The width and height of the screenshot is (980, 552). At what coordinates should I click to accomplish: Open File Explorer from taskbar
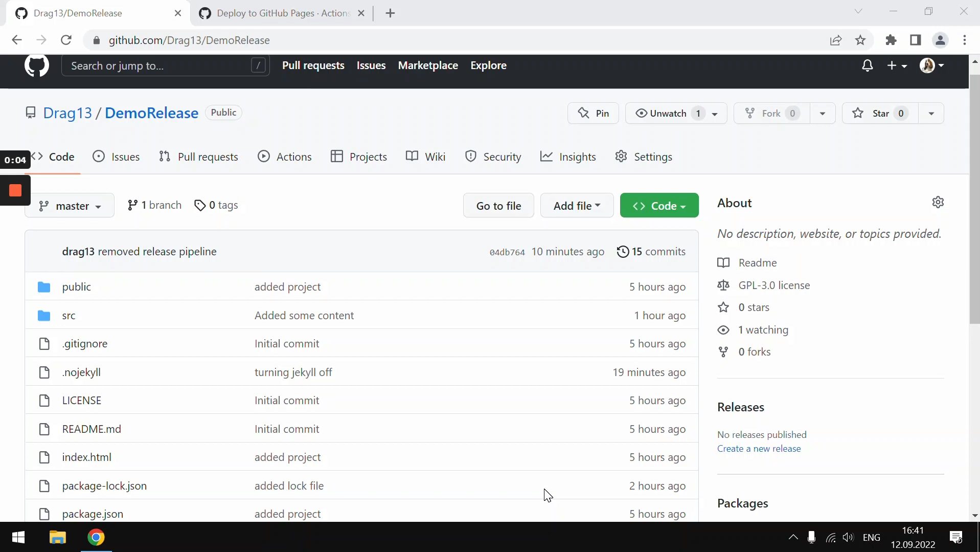pyautogui.click(x=58, y=537)
